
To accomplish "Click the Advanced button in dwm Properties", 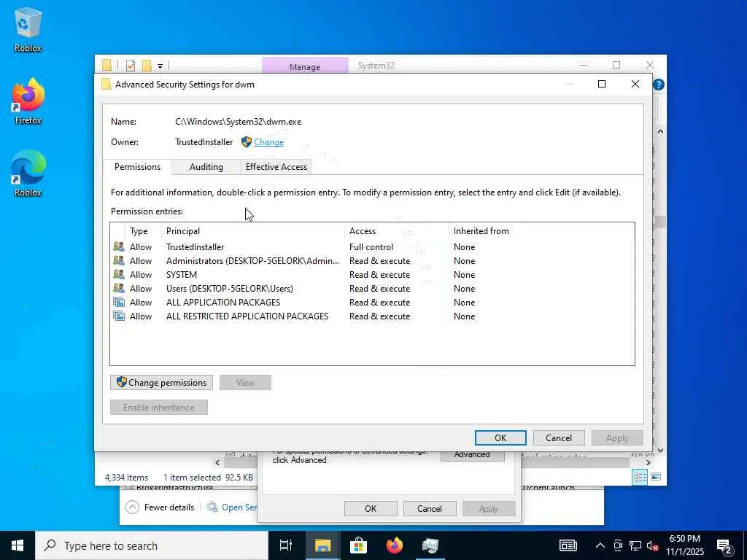I will click(472, 455).
